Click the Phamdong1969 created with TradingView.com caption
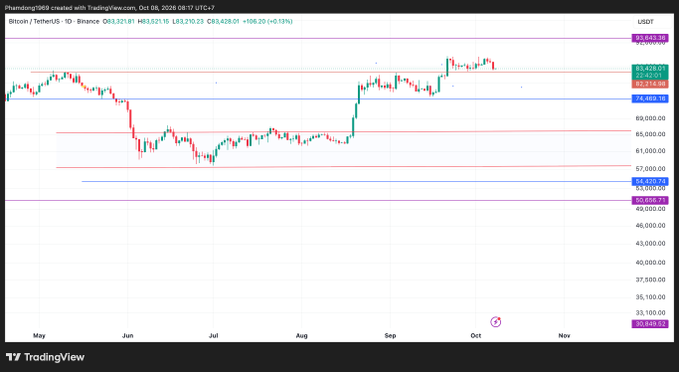 pyautogui.click(x=110, y=8)
